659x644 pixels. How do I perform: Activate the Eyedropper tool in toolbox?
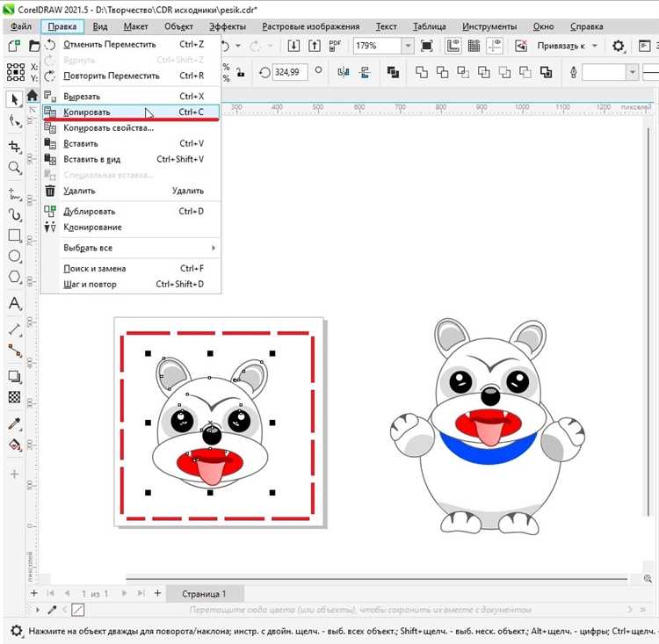coord(14,423)
